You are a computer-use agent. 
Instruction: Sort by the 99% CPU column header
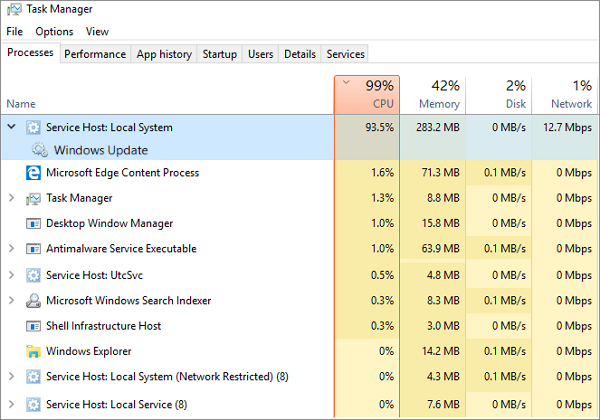367,95
